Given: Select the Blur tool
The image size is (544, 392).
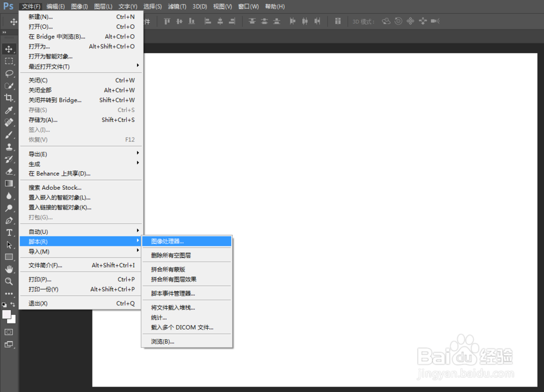Looking at the screenshot, I should 9,196.
